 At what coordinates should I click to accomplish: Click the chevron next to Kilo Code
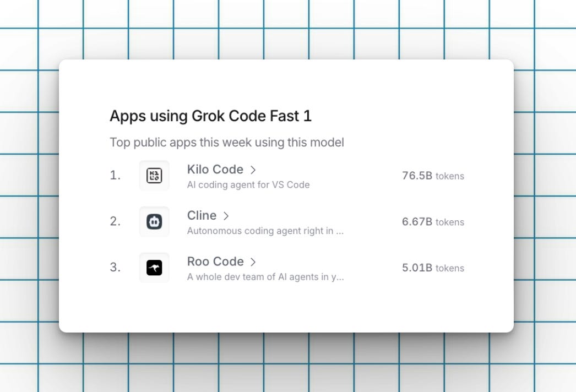253,170
